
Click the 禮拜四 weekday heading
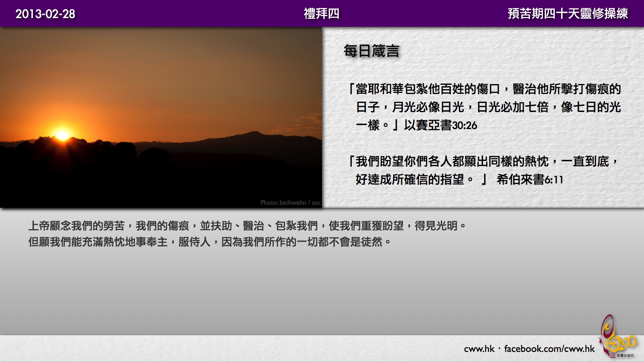tap(321, 14)
